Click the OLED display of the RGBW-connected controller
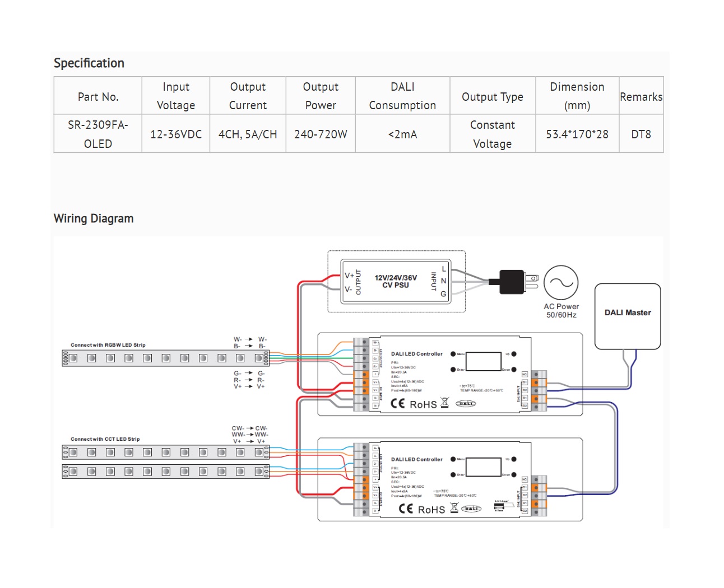 (483, 361)
